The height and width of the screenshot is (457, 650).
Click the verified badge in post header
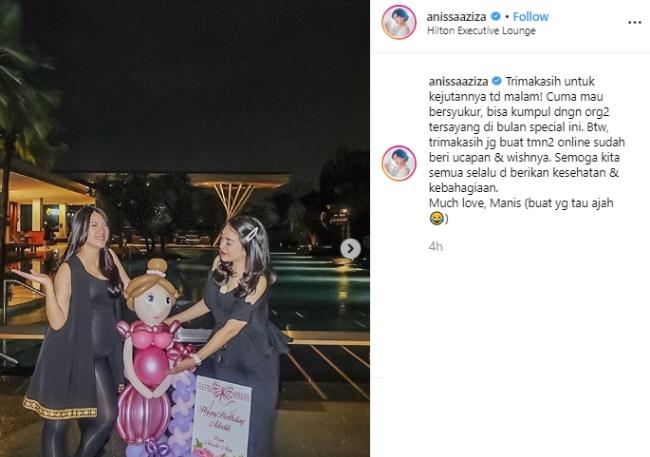(x=495, y=17)
